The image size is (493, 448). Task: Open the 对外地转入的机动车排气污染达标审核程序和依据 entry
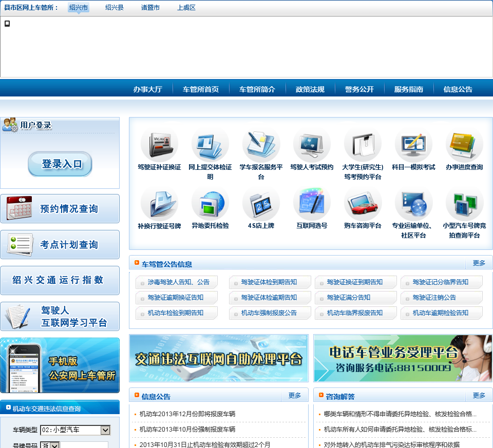[x=392, y=444]
